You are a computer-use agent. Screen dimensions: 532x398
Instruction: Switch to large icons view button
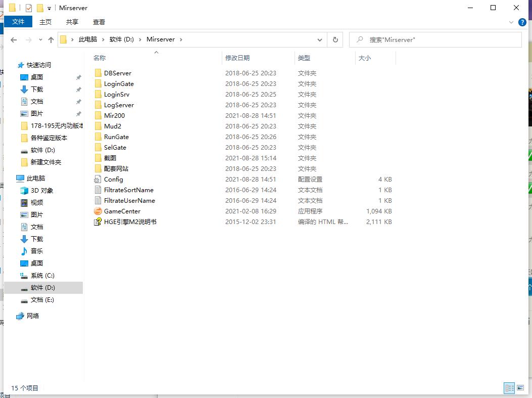(520, 388)
